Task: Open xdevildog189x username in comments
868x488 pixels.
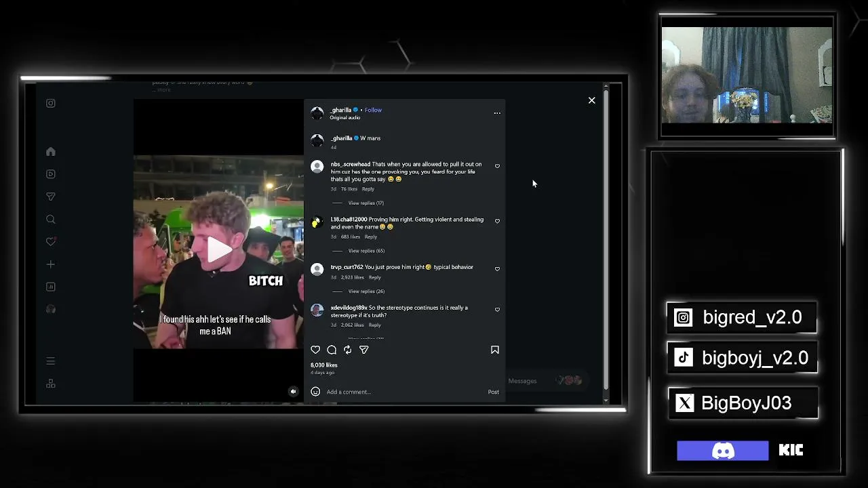Action: click(x=349, y=308)
